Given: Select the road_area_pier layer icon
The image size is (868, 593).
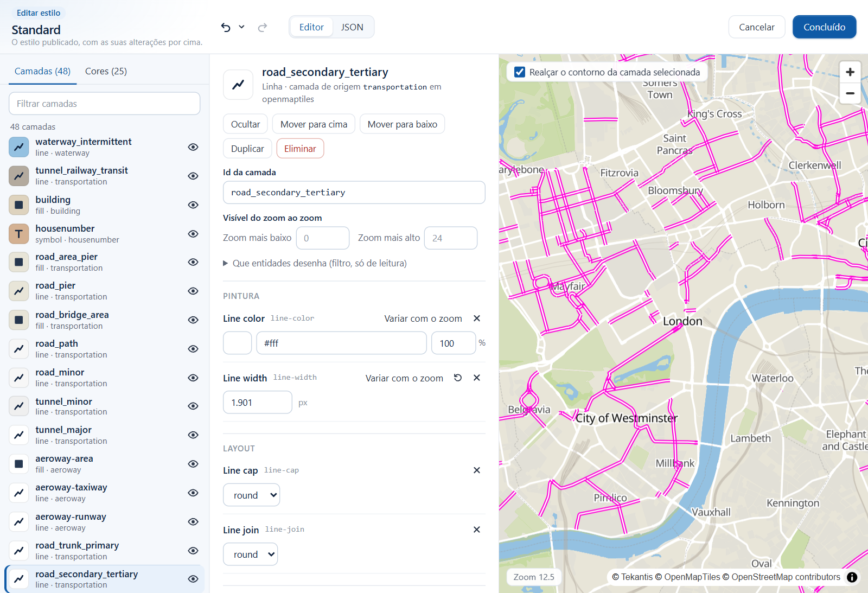Looking at the screenshot, I should [x=19, y=262].
